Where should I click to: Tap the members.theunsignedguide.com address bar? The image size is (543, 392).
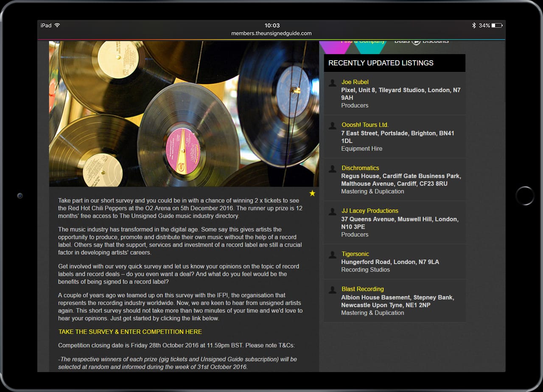pos(271,33)
